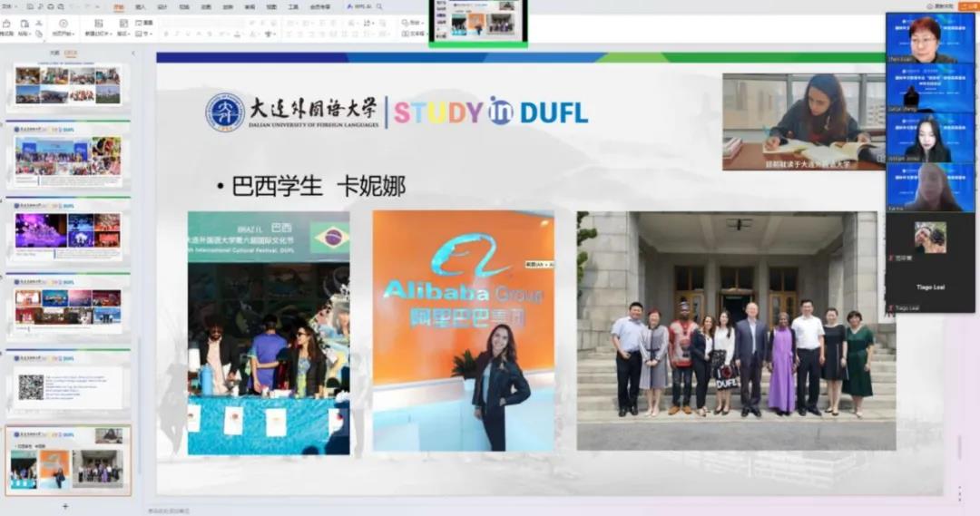Select the crowd event photos slide thumbnail
980x516 pixels.
point(68,155)
